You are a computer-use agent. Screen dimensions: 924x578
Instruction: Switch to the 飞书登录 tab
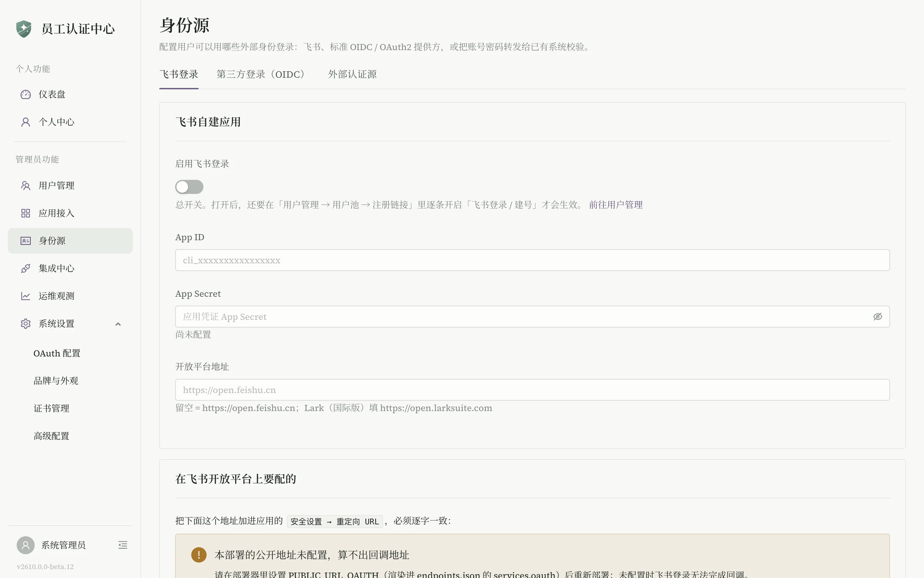pos(179,74)
